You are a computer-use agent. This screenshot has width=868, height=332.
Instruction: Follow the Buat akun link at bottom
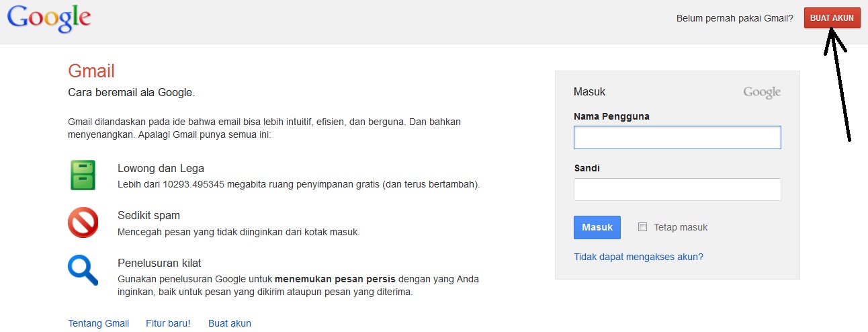point(230,323)
